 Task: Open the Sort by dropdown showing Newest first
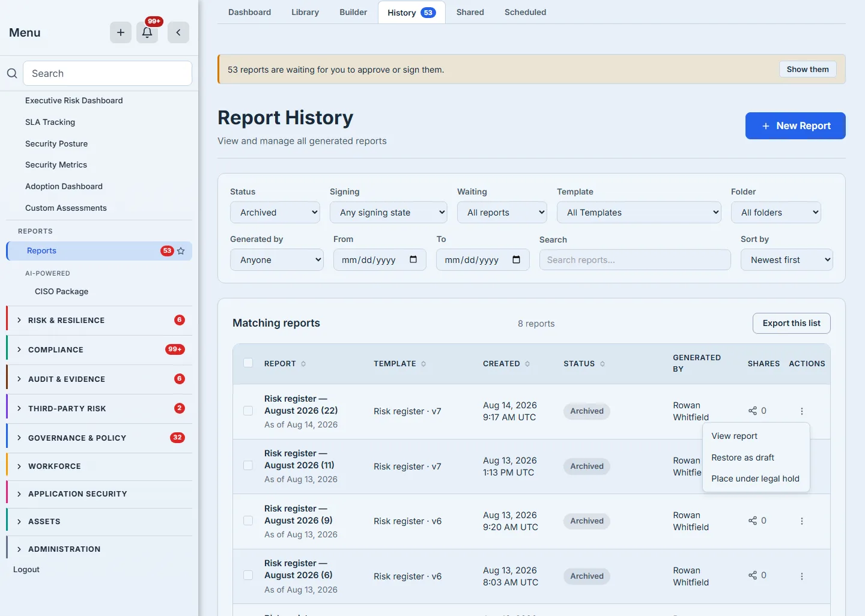point(787,260)
